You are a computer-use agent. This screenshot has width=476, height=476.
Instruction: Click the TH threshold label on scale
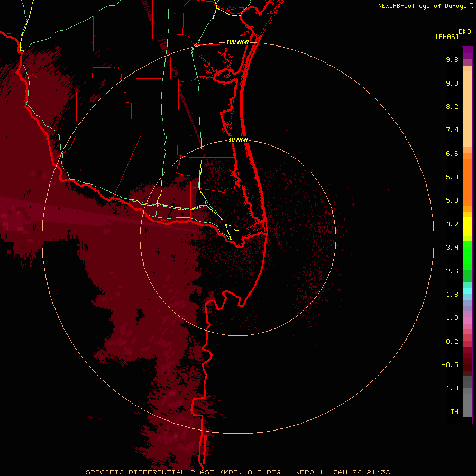click(x=454, y=411)
